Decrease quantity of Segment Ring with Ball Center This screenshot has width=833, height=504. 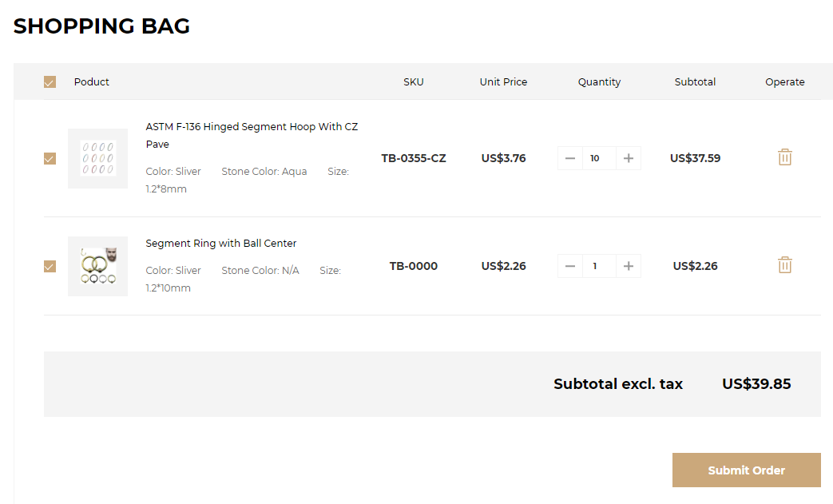pos(569,266)
